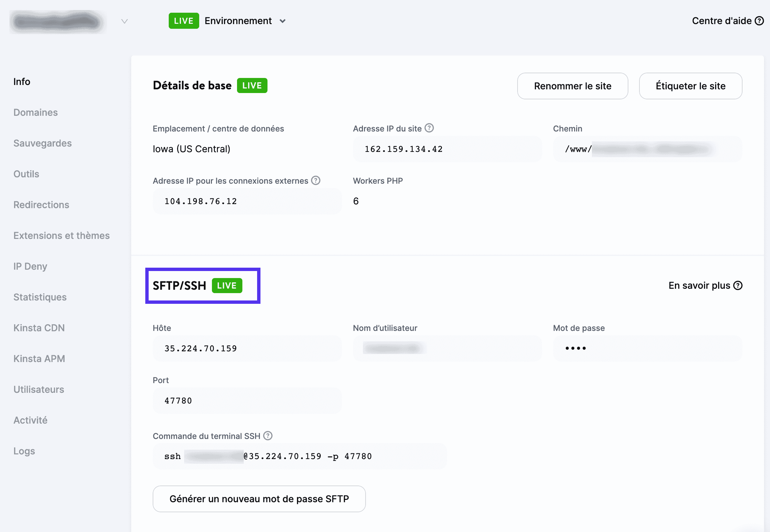Generate a new SFTP password
This screenshot has width=770, height=532.
coord(259,499)
